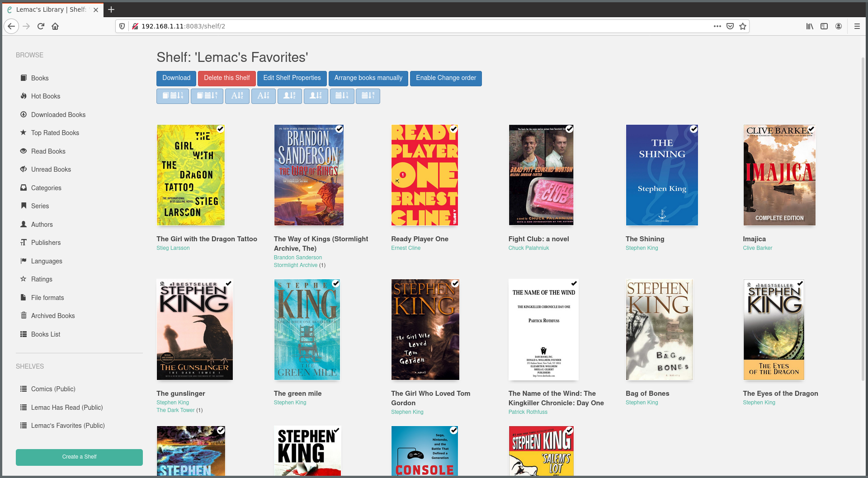This screenshot has width=868, height=478.
Task: Show Firefox sidebars icon
Action: tap(824, 26)
